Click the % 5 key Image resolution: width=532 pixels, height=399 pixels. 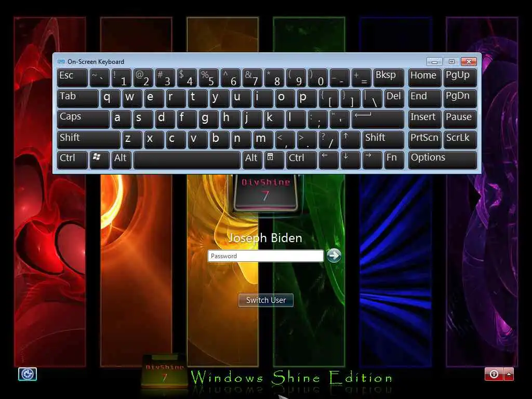(x=208, y=78)
